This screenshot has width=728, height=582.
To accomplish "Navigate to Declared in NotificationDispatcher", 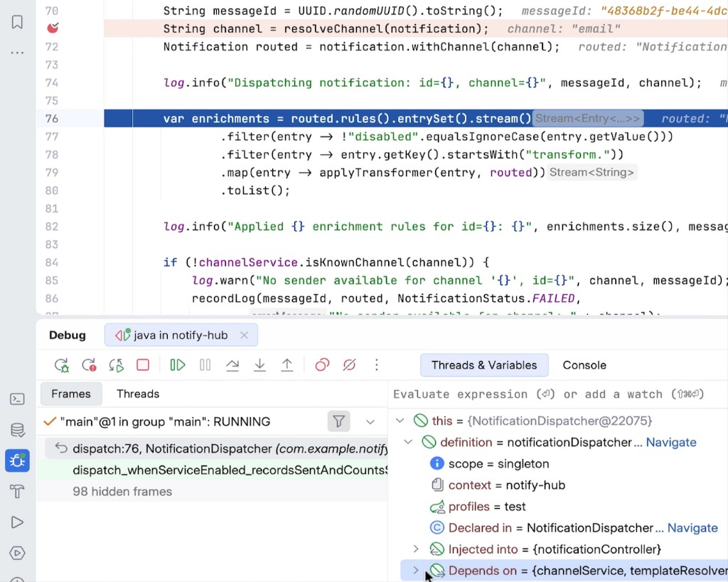I will point(692,528).
